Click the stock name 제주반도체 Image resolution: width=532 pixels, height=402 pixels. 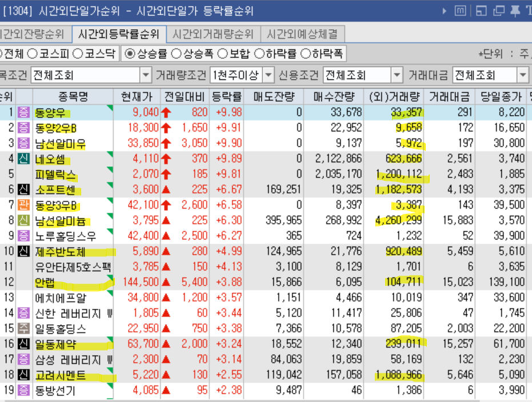pos(61,252)
